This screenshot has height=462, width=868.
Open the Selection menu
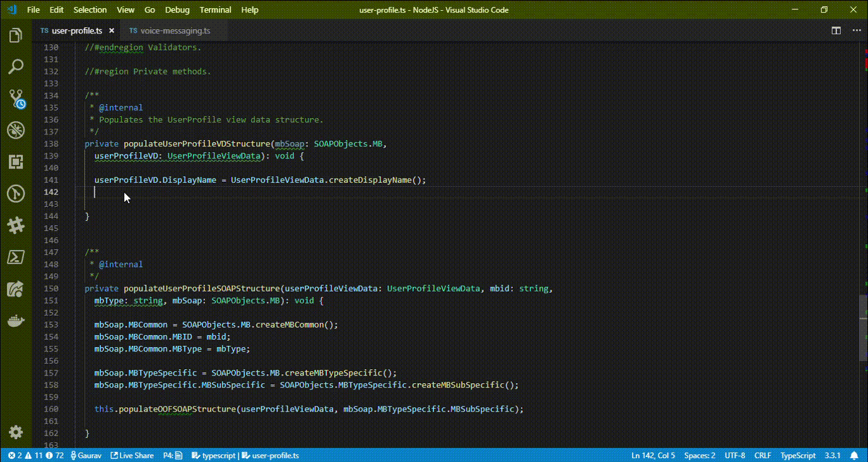90,9
